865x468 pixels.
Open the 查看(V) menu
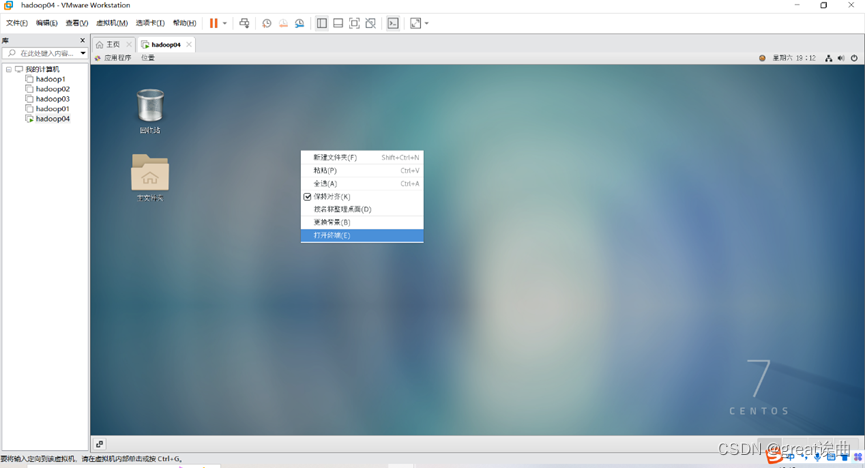[x=77, y=23]
